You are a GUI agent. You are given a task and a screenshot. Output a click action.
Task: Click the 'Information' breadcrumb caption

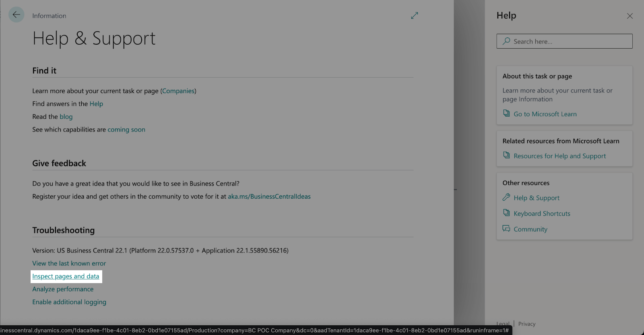click(49, 16)
